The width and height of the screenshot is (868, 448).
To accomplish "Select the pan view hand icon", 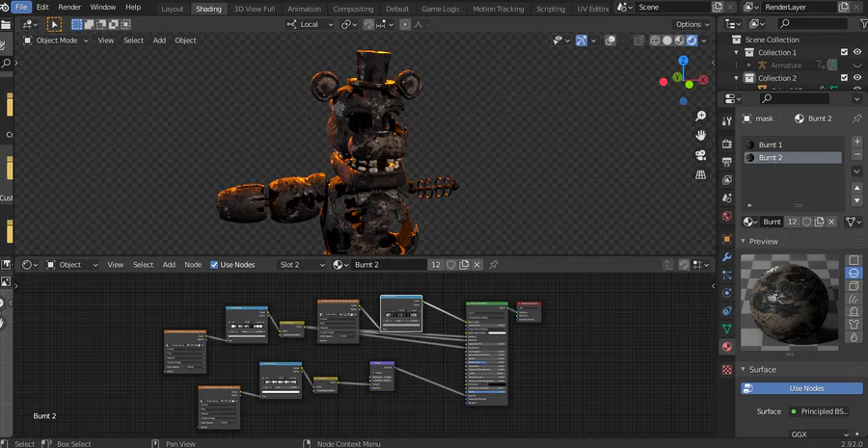I will (x=701, y=135).
